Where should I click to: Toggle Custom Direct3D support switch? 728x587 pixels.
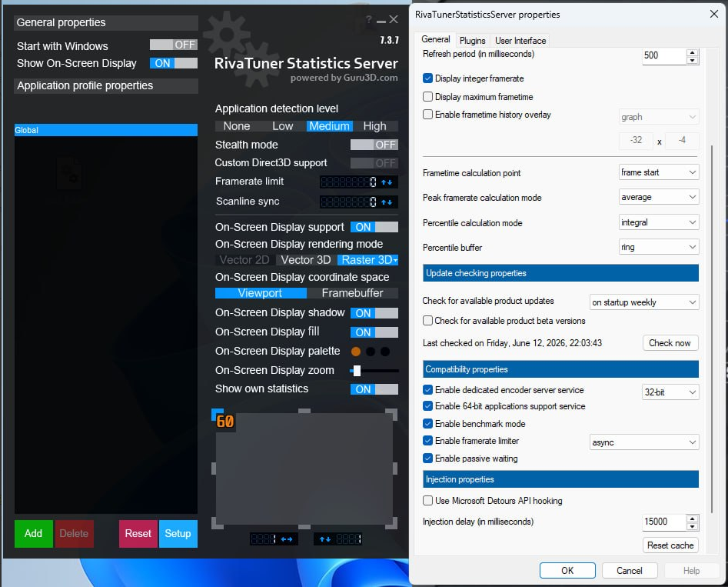point(374,163)
